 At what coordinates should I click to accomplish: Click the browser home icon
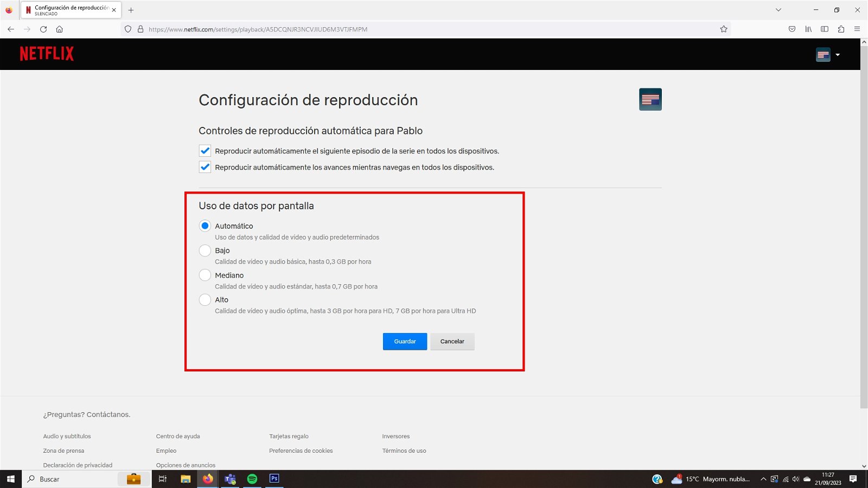coord(60,29)
